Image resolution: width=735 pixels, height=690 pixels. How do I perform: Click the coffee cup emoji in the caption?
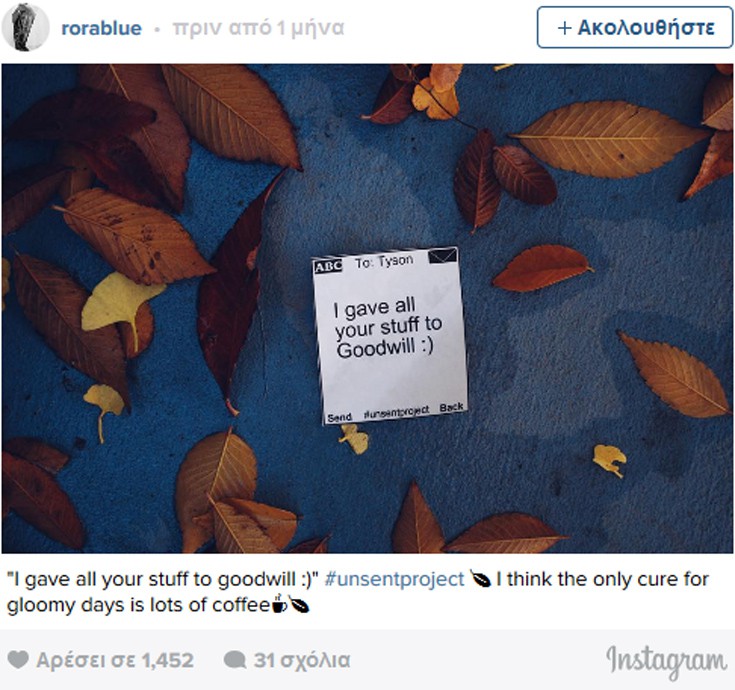click(279, 604)
